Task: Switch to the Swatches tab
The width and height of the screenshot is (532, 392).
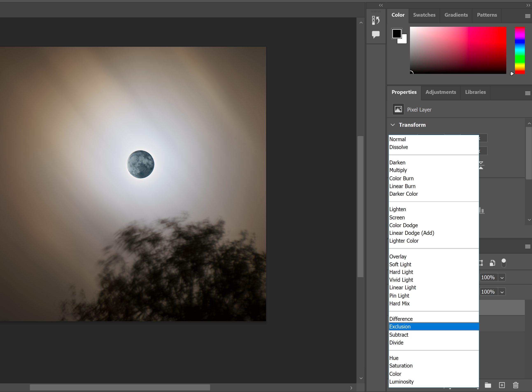Action: click(x=424, y=15)
